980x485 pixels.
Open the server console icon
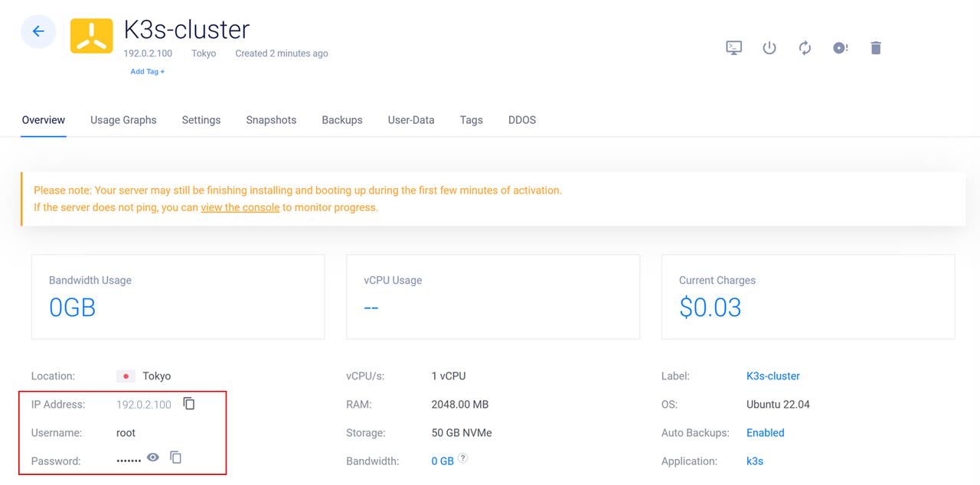[733, 47]
